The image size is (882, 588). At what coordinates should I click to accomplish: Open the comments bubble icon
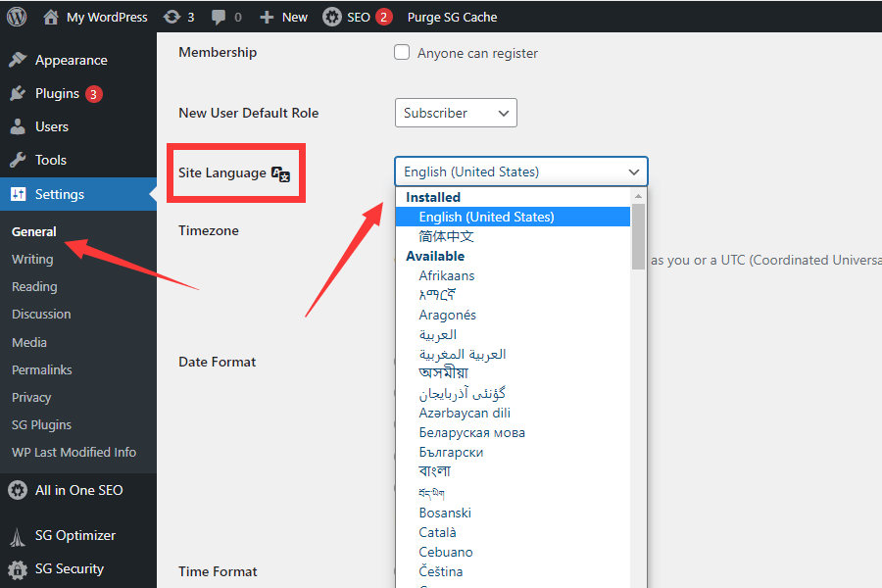coord(218,17)
